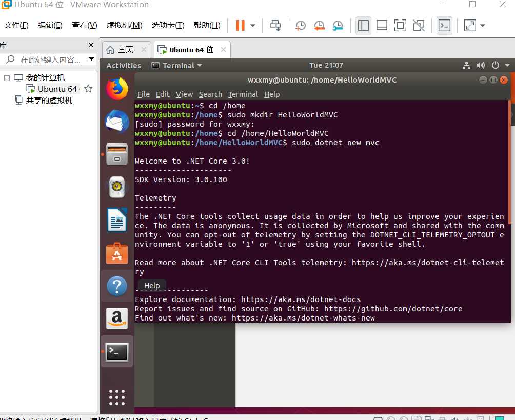The width and height of the screenshot is (515, 420).
Task: Open the 帮助(H) menu
Action: [207, 25]
